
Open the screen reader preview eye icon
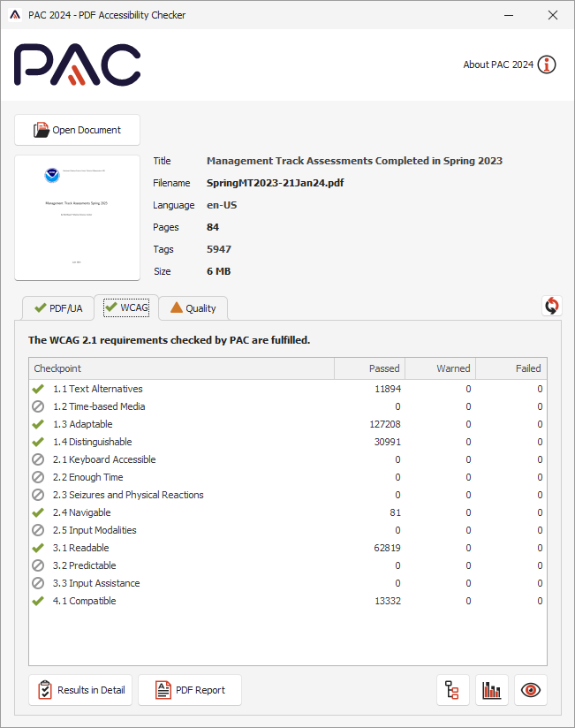click(531, 690)
